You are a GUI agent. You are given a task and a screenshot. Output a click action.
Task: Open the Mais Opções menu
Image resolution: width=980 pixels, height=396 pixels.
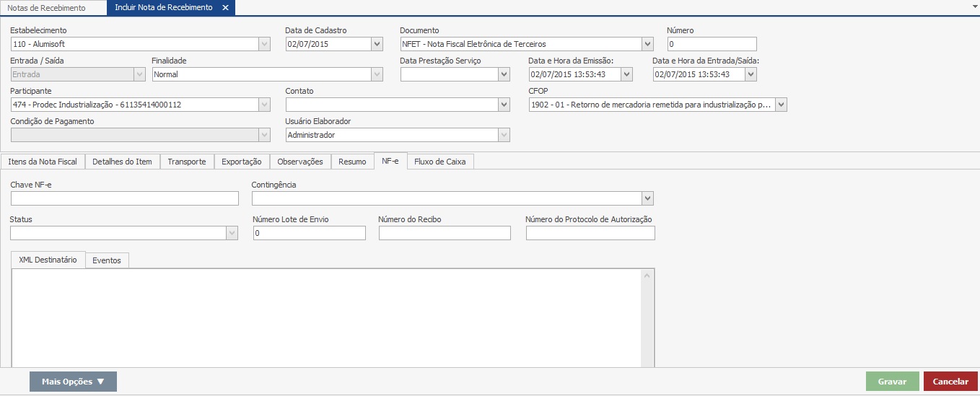tap(73, 382)
